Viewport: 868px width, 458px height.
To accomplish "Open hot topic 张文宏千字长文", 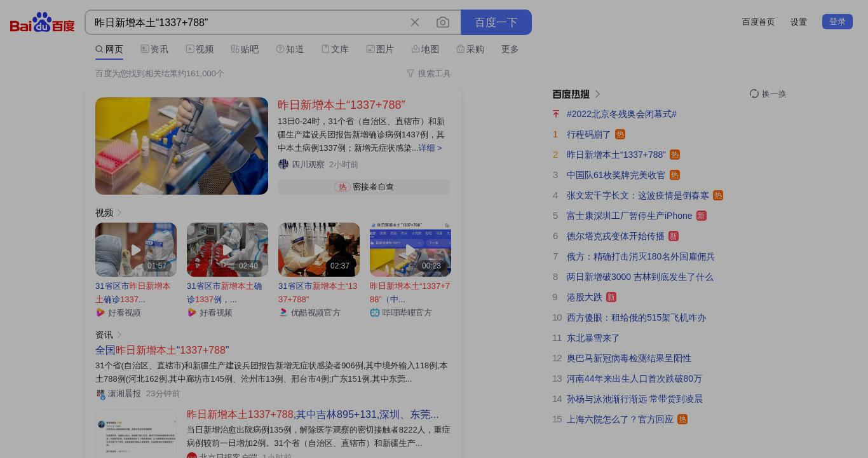I will pos(638,195).
